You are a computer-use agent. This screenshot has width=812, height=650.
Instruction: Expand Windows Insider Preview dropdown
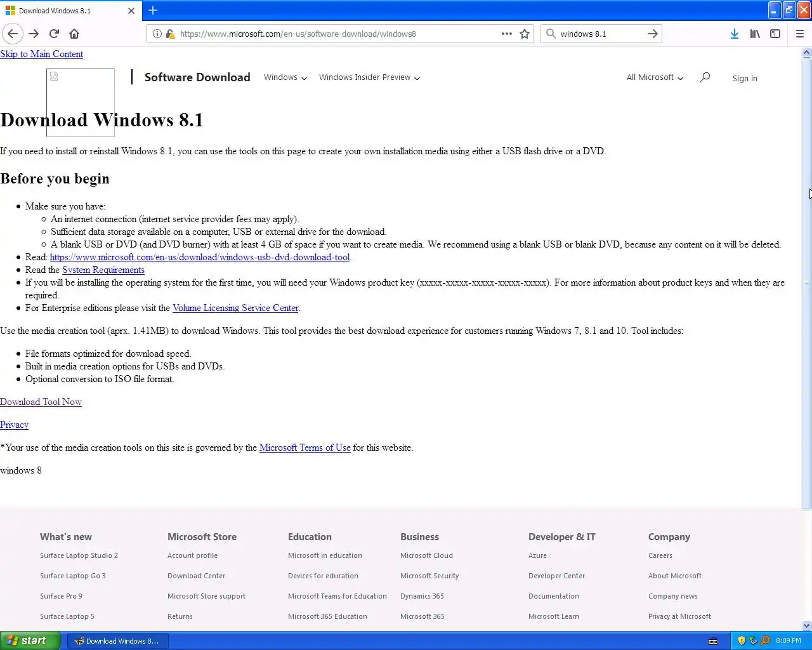369,77
